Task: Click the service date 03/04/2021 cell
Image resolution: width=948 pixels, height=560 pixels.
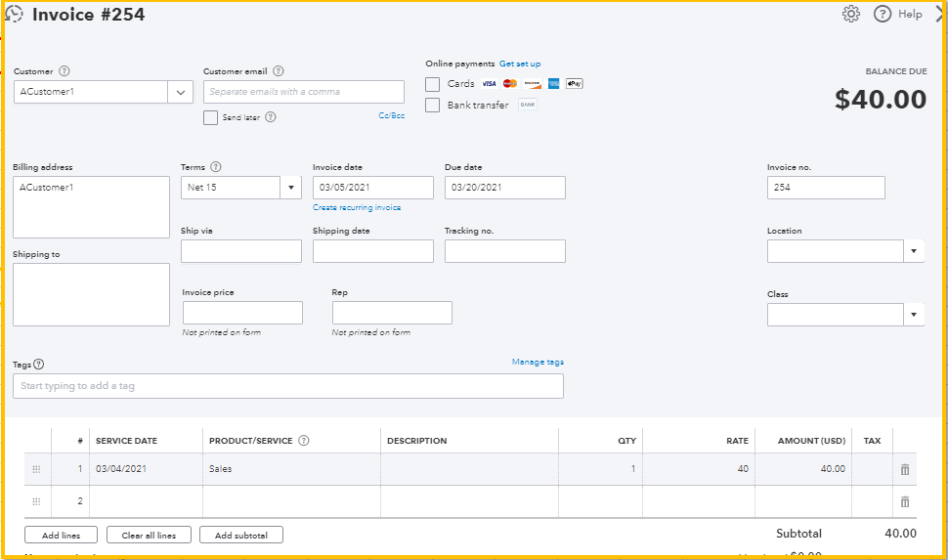Action: pos(146,469)
